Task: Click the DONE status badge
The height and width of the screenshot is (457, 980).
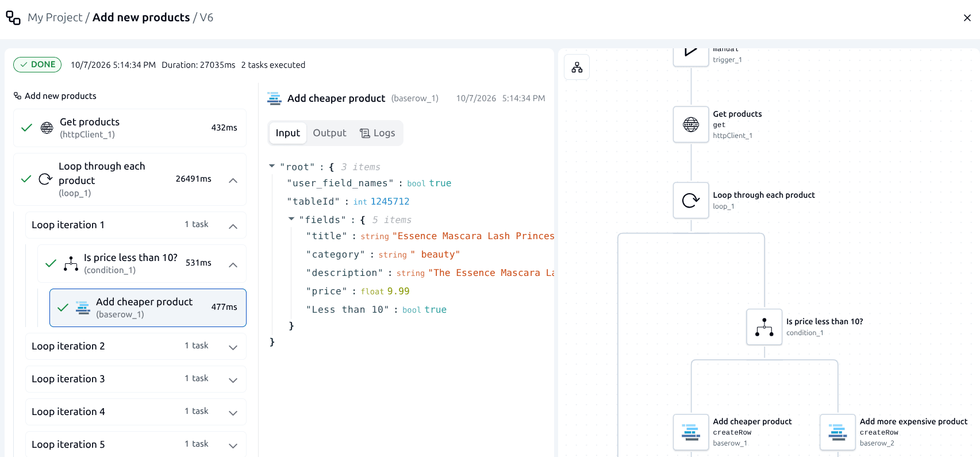Action: (x=37, y=64)
